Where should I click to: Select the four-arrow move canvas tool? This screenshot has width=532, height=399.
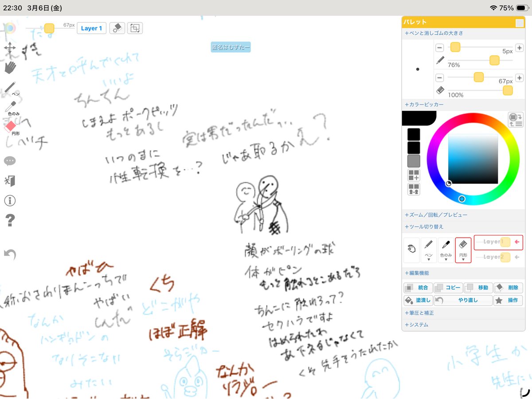10,48
